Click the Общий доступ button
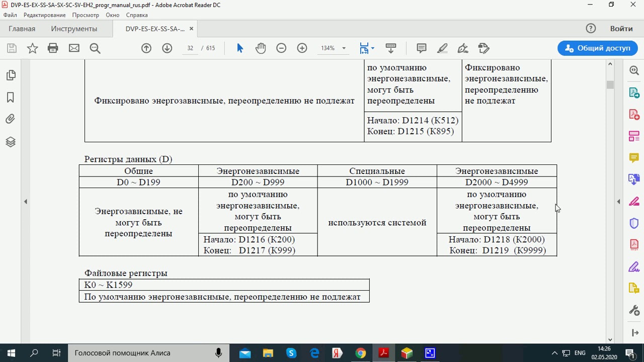Screen dimensions: 644x362 click(597, 48)
